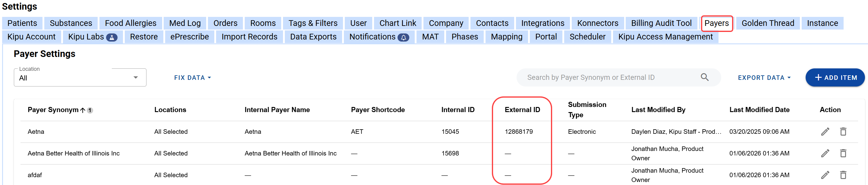Viewport: 868px width, 185px height.
Task: Click the Add Item button
Action: pos(835,78)
